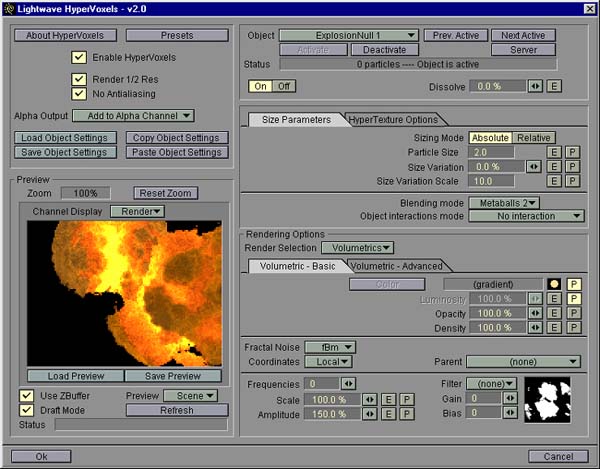
Task: Click the Bias slider arrows button
Action: (510, 413)
